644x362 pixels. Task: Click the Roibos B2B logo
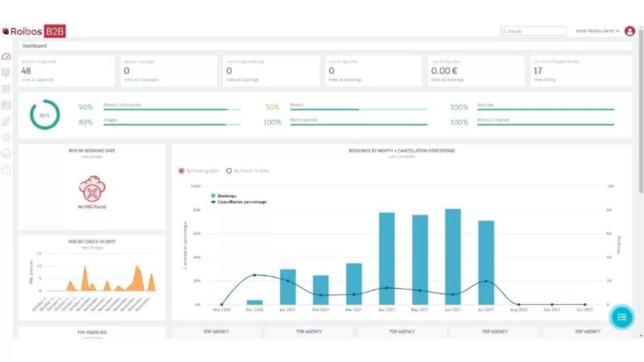pos(34,31)
